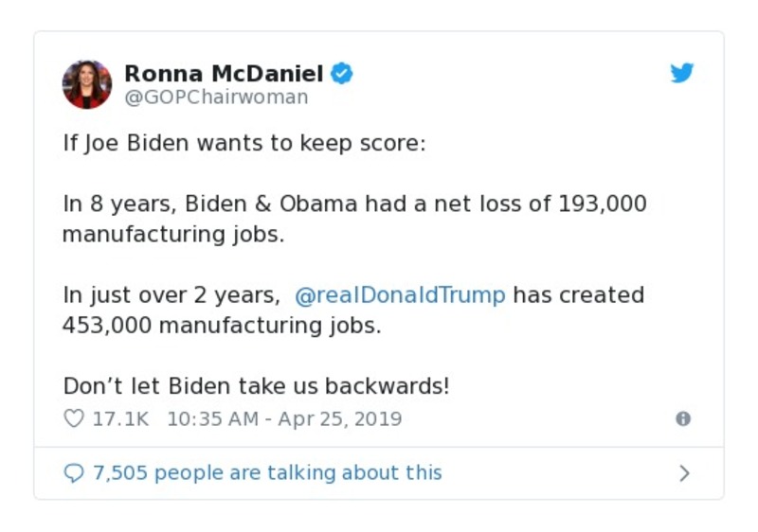Open Ronna McDaniel's profile photo

87,84
